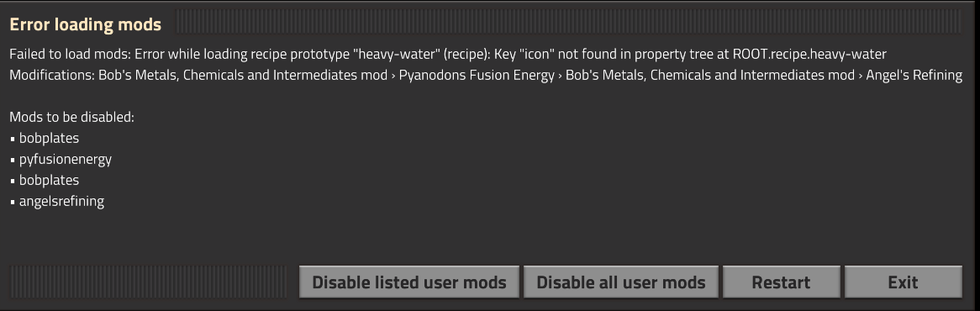Screen dimensions: 980x311
Task: Select the first bobplates list entry
Action: click(49, 138)
